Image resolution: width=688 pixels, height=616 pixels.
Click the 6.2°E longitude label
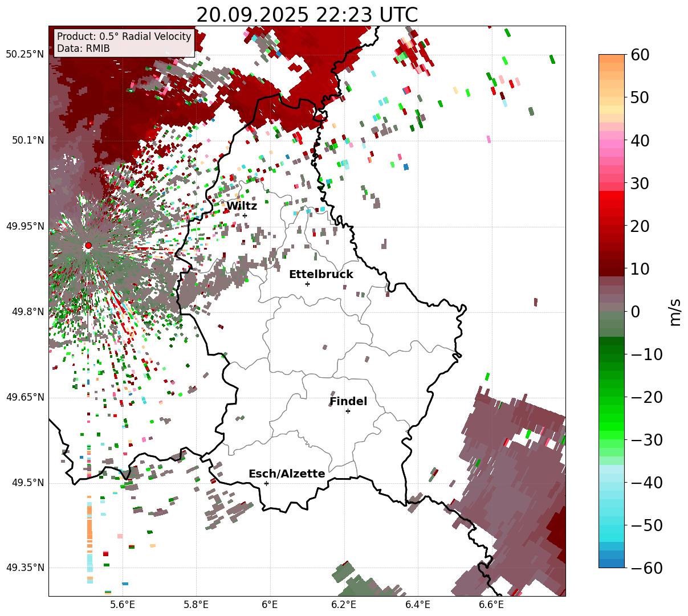tap(344, 604)
